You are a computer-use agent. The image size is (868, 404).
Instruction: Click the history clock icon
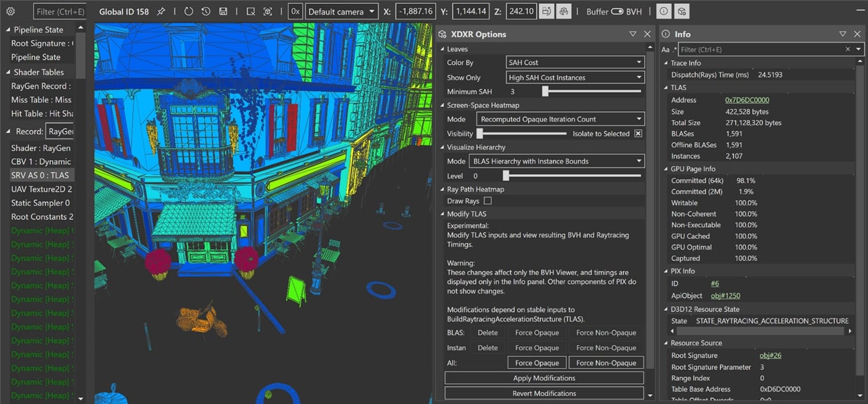(x=206, y=11)
